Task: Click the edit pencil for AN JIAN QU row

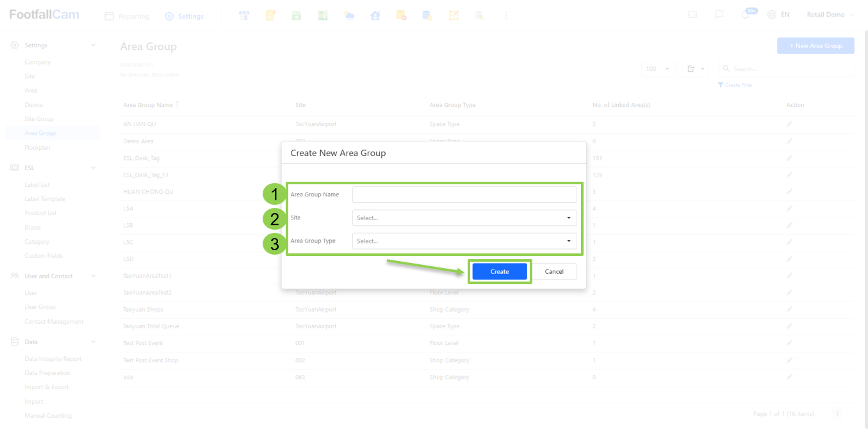Action: 789,123
